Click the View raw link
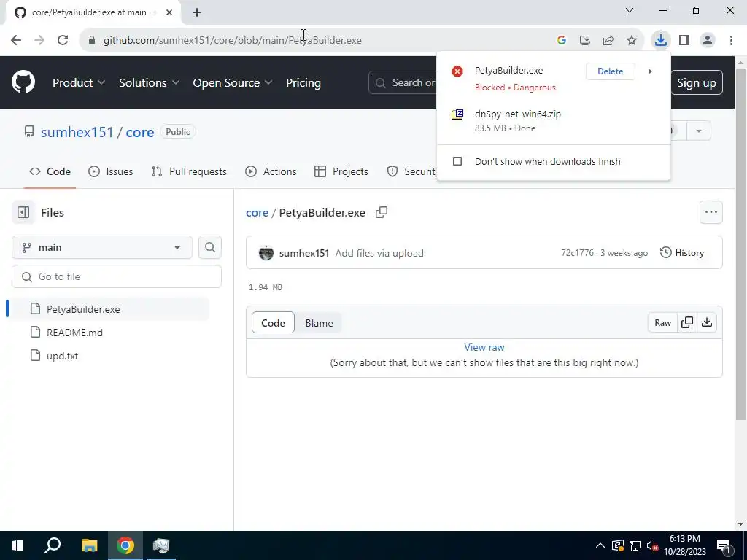The image size is (747, 560). (x=484, y=347)
